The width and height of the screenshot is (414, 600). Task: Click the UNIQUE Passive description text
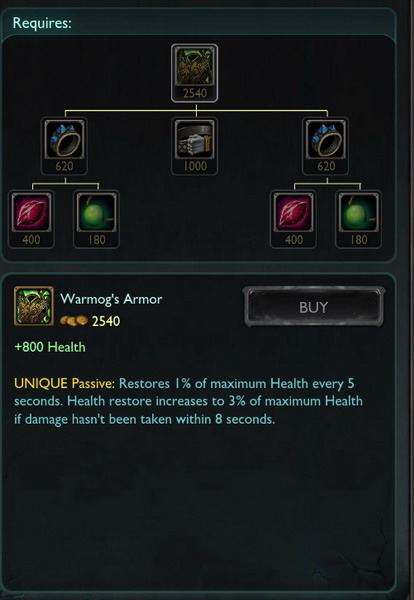[x=188, y=401]
